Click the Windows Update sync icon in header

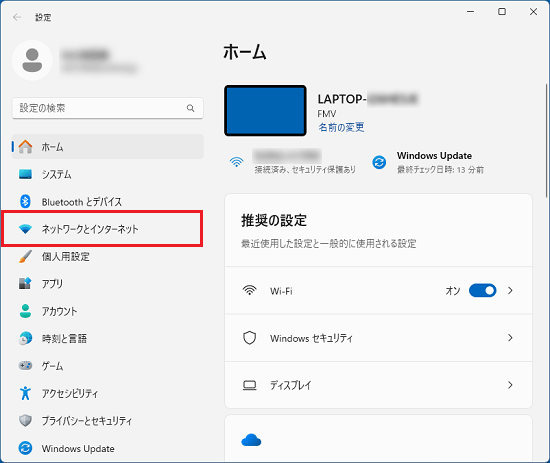(x=379, y=162)
